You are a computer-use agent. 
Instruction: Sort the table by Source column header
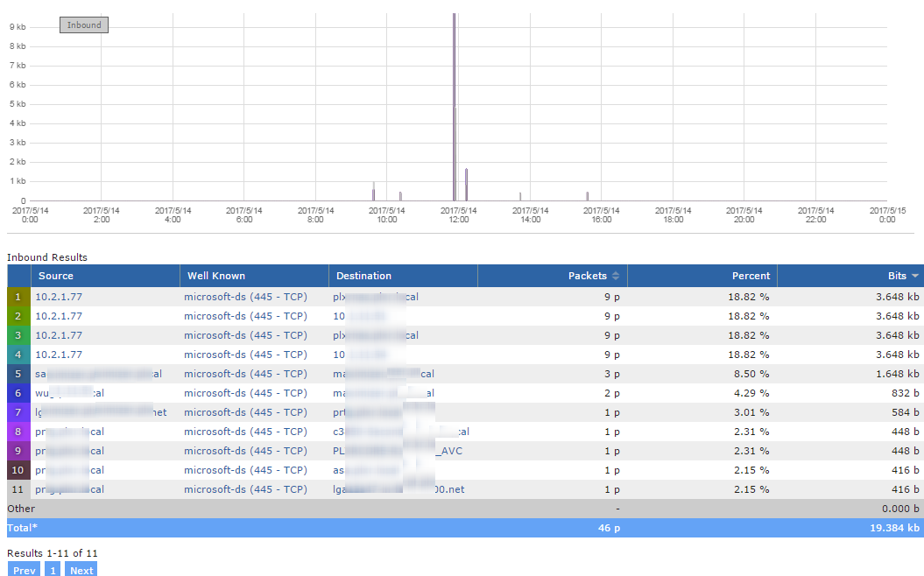[x=56, y=276]
